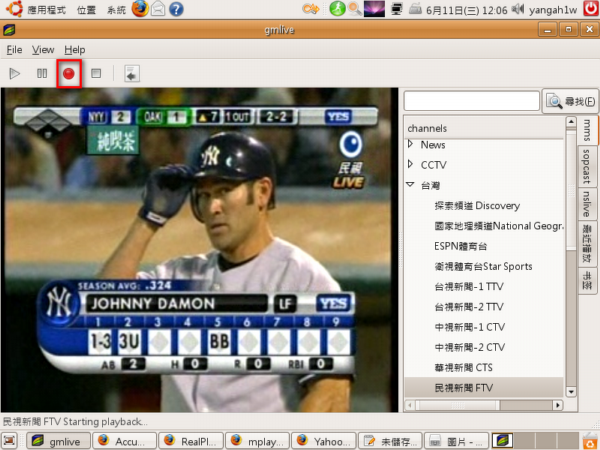This screenshot has height=450, width=600.
Task: Switch to the 未儲存 editor taskbar window
Action: coord(390,441)
